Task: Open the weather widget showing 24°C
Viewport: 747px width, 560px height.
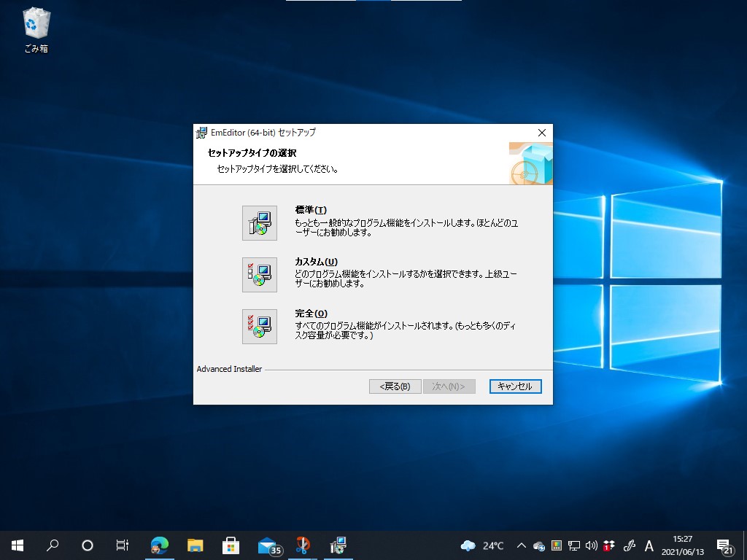Action: click(482, 545)
